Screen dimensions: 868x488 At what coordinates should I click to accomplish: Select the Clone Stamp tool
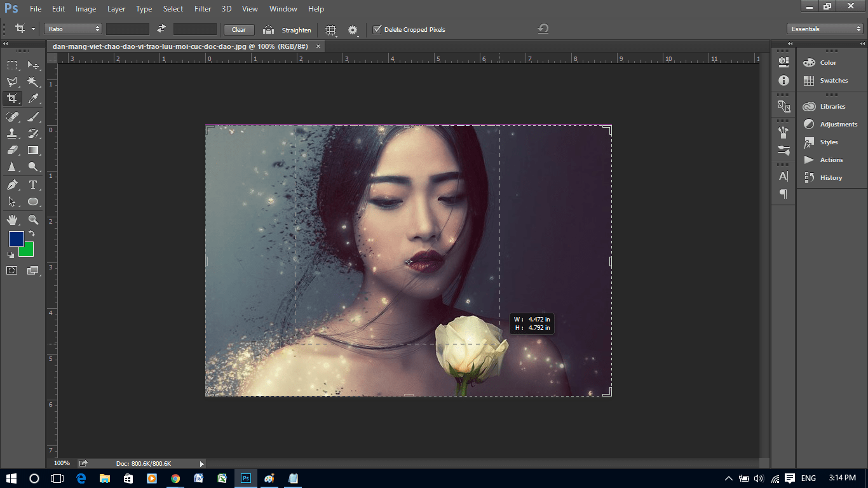coord(11,133)
